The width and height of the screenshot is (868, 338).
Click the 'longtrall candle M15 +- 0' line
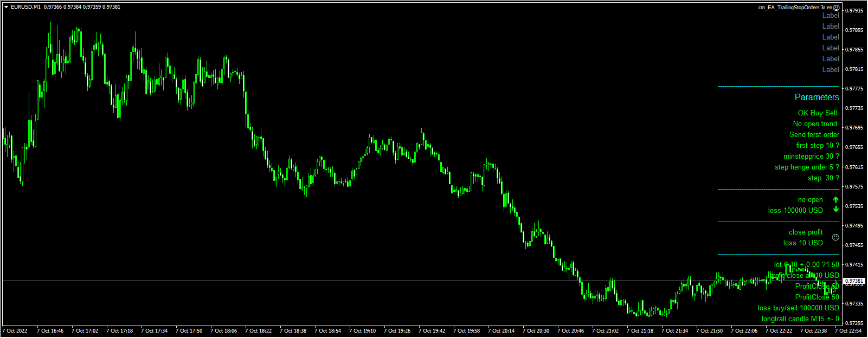tap(800, 319)
